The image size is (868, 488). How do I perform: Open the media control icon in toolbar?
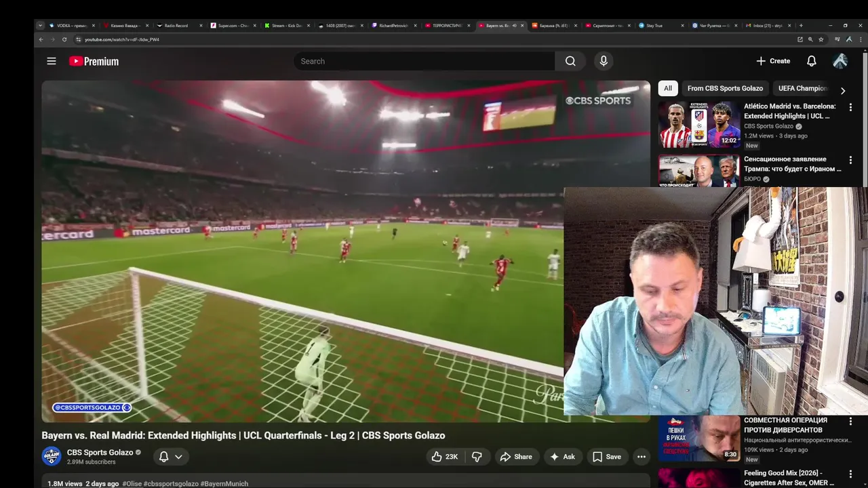[837, 39]
